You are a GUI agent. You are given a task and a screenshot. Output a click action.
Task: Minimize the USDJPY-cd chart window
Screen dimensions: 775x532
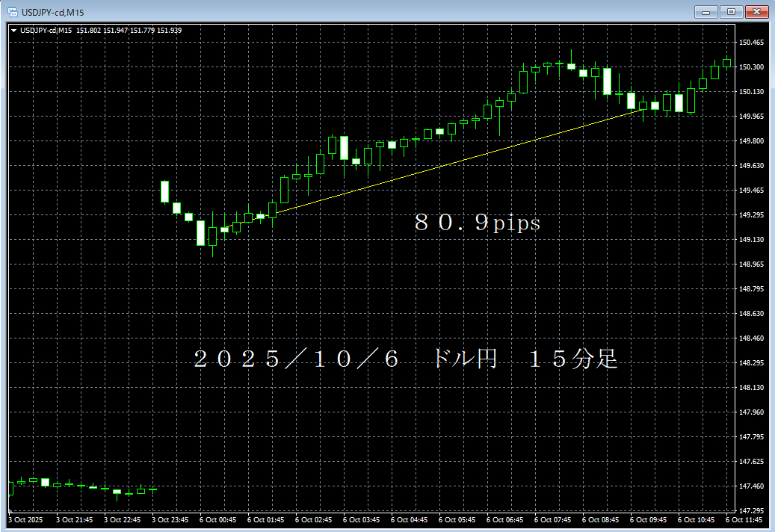tap(705, 11)
